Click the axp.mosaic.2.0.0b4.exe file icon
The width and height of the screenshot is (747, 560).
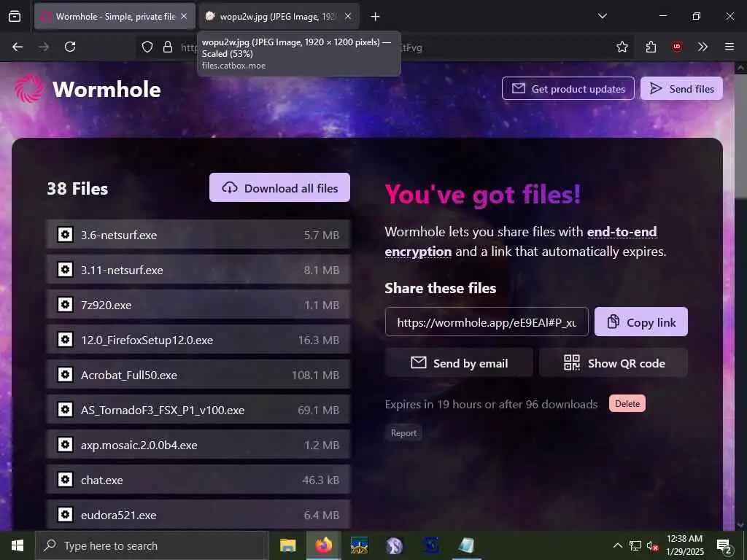pos(65,445)
